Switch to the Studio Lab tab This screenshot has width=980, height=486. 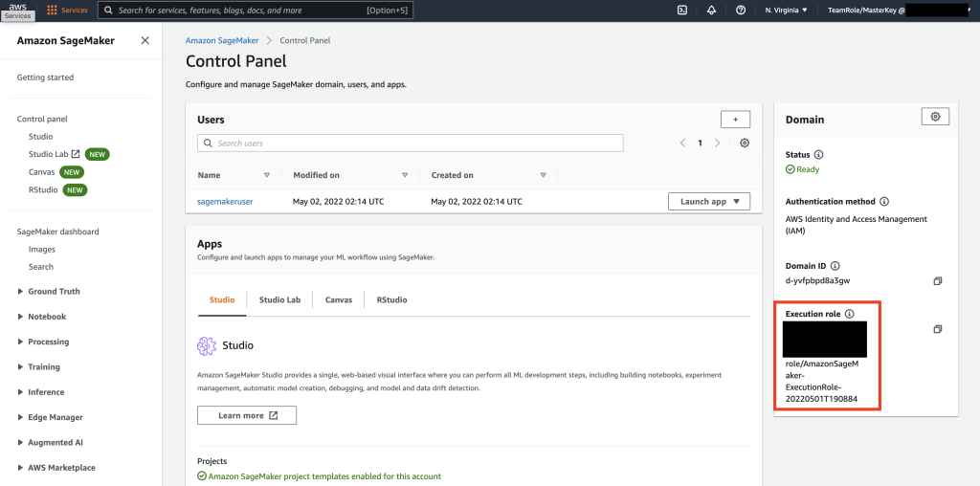(x=280, y=299)
